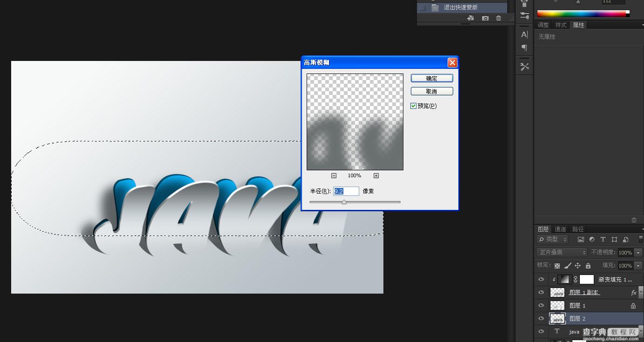Screen dimensions: 644x342
Task: Click fx icon on 图层 1 副本
Action: pyautogui.click(x=634, y=293)
